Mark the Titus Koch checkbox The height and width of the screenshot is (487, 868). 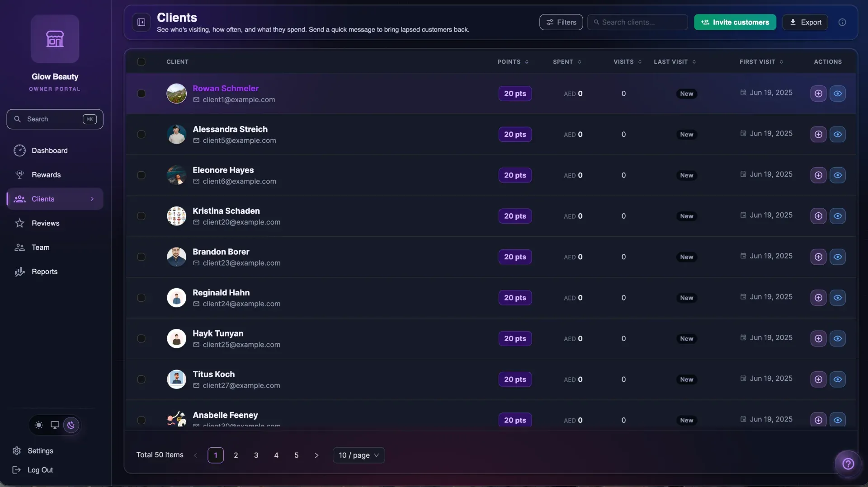coord(141,379)
